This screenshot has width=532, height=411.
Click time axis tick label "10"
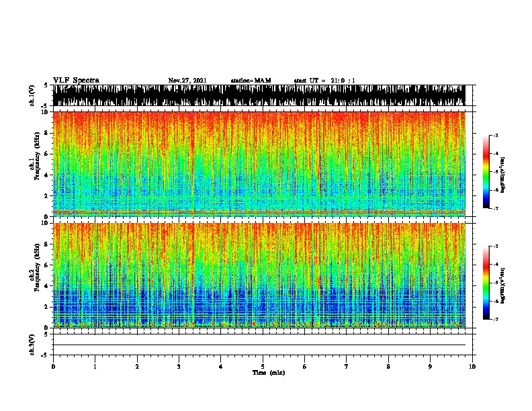point(472,367)
